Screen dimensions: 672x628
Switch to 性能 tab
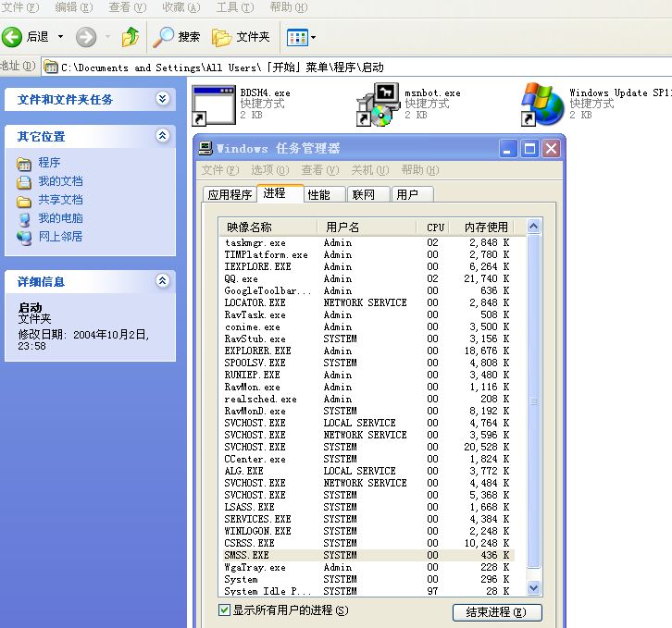point(324,194)
